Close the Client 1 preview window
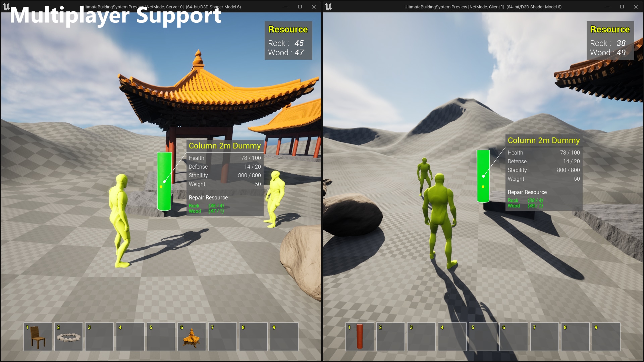The height and width of the screenshot is (362, 644). click(636, 7)
